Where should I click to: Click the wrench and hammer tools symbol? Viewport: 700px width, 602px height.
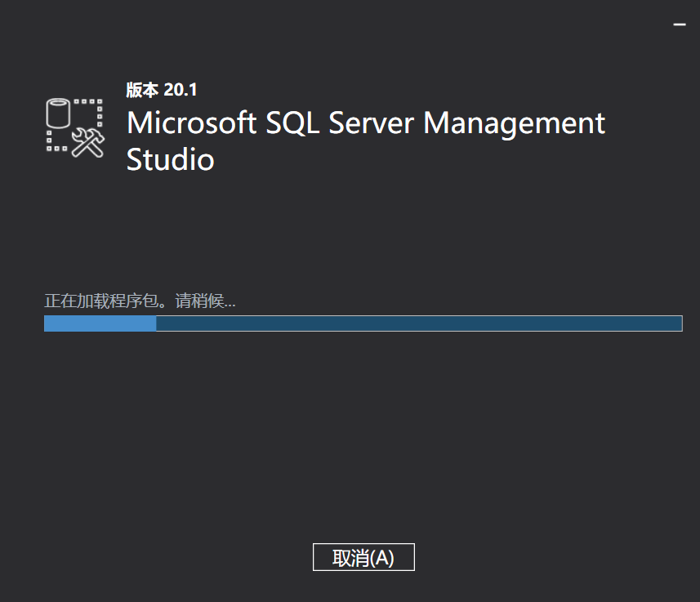(87, 142)
